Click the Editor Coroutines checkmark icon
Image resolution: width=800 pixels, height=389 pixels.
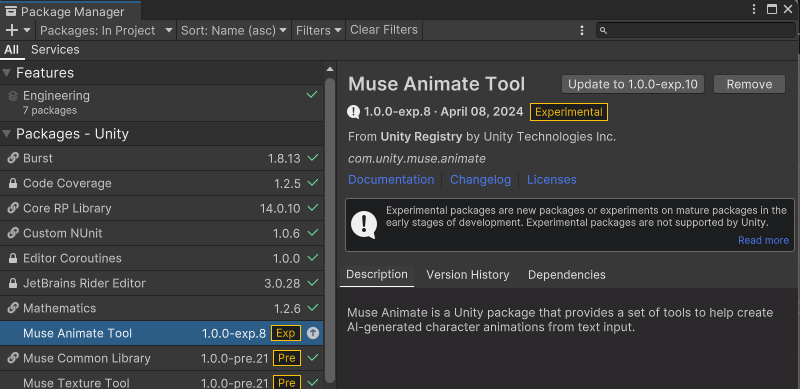(313, 258)
